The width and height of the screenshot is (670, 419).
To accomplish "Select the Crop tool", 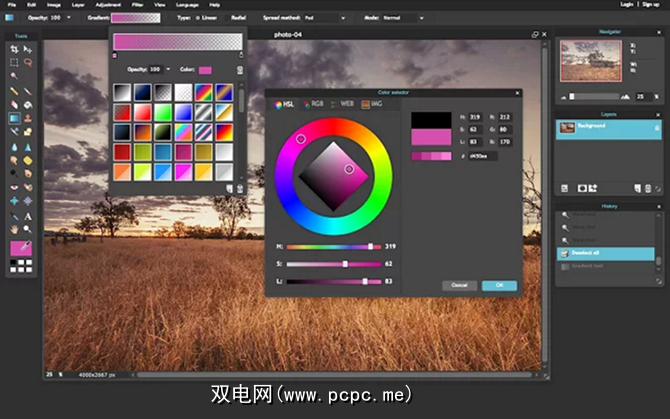I will pos(14,49).
